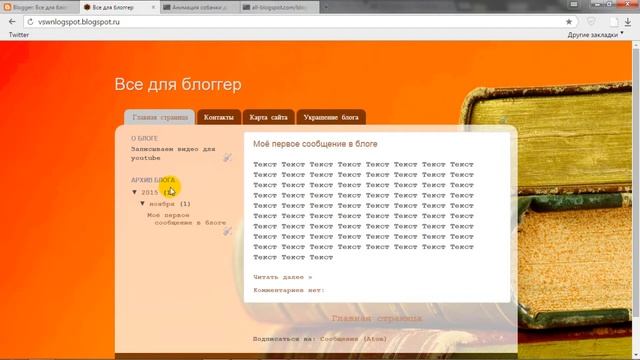Go back with the browser back arrow
This screenshot has height=360, width=640.
(x=12, y=22)
